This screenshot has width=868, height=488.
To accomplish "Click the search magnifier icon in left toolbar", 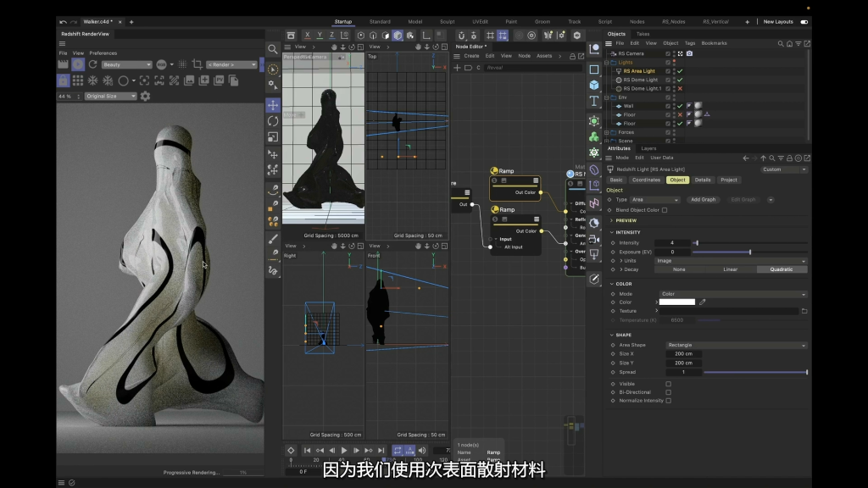I will (273, 49).
